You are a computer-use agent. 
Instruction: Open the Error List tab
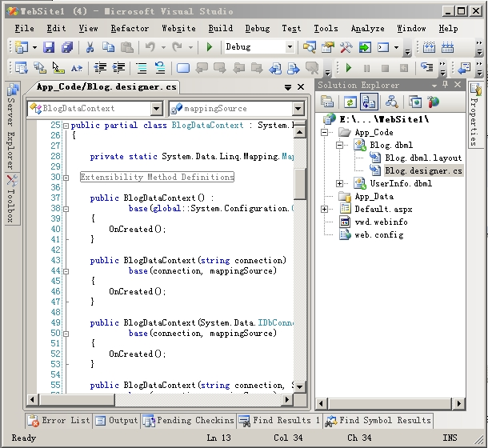pos(59,421)
